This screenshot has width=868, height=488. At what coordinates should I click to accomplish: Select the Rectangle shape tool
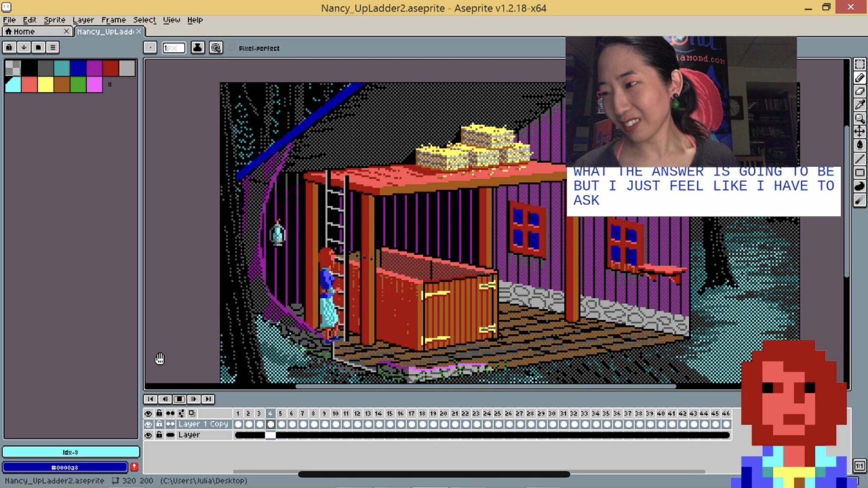pyautogui.click(x=859, y=173)
